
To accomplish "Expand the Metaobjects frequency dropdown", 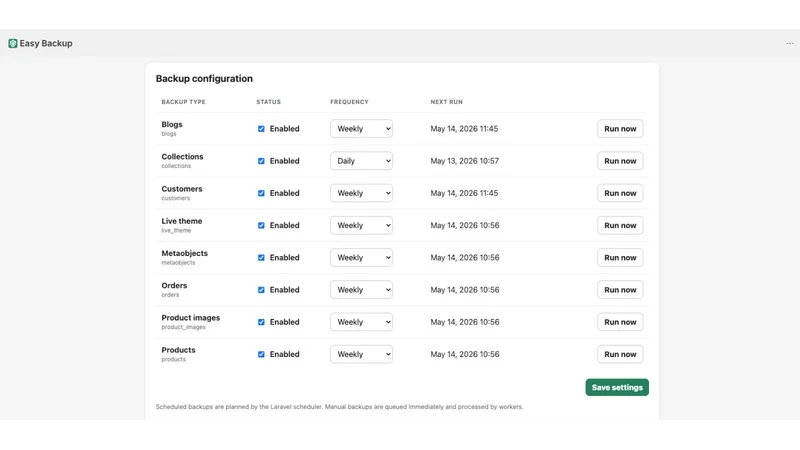I will point(361,258).
